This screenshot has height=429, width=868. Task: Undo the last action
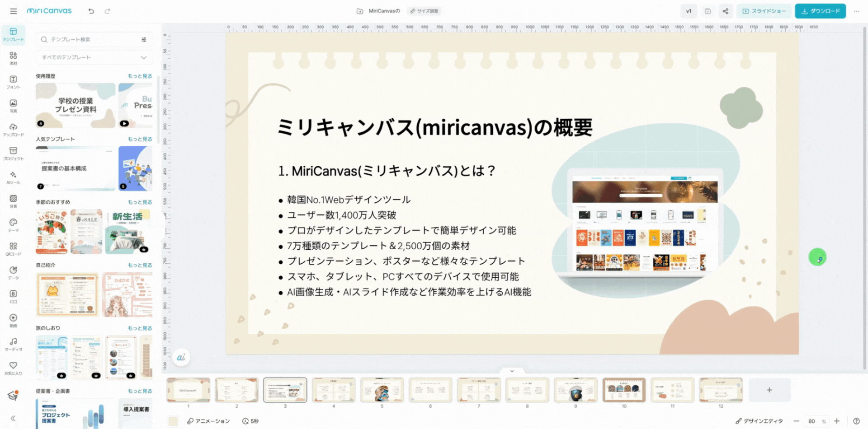pos(91,11)
